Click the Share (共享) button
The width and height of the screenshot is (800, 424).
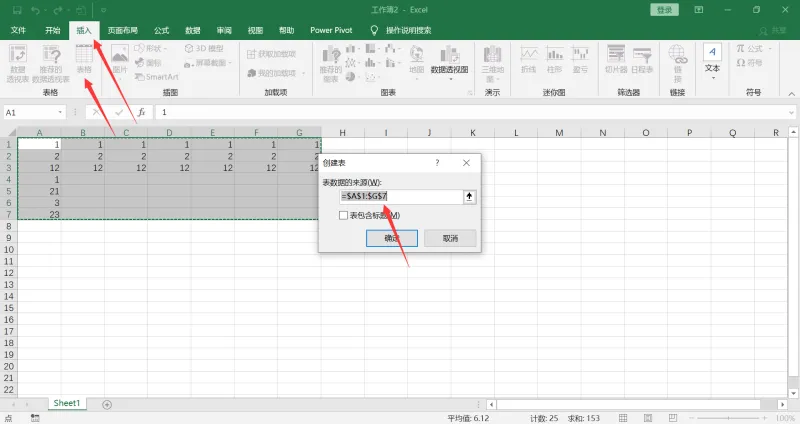click(773, 31)
